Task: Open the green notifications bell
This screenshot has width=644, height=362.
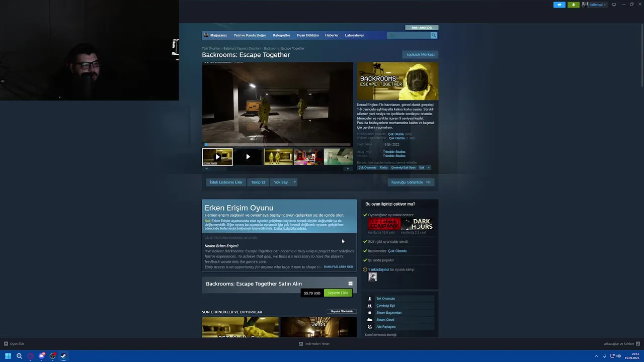Action: pyautogui.click(x=574, y=5)
